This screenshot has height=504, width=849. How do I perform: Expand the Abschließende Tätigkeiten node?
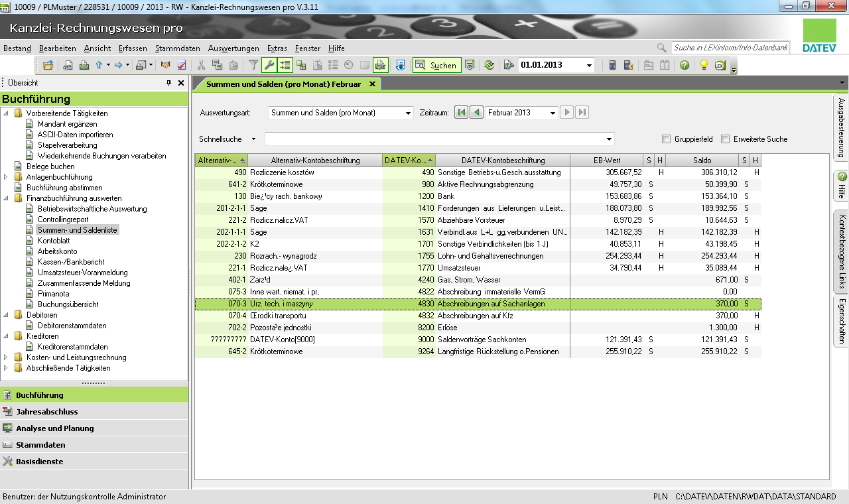pos(7,368)
